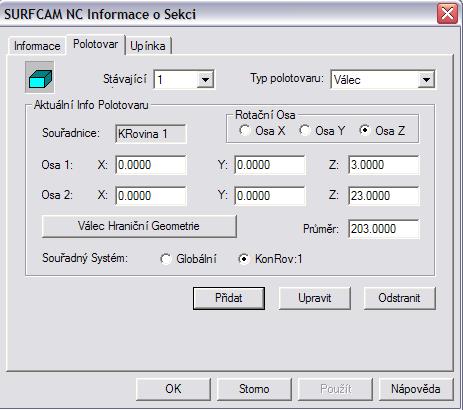Confirm the dialog with OK

tap(173, 389)
